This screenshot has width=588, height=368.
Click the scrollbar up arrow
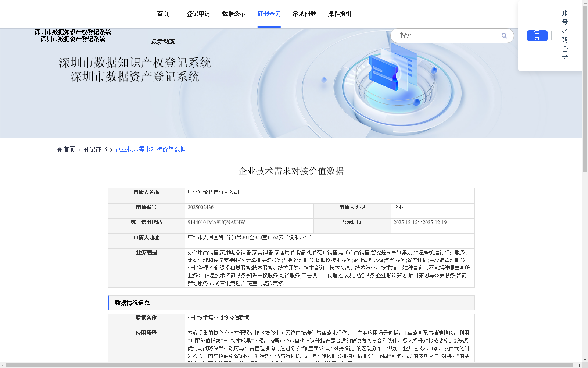pyautogui.click(x=585, y=2)
